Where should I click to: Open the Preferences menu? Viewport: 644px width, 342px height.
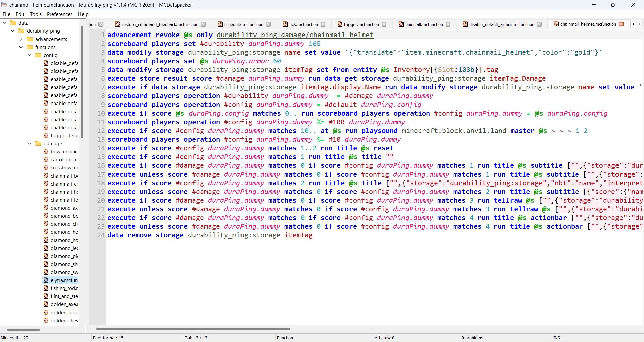pyautogui.click(x=59, y=14)
